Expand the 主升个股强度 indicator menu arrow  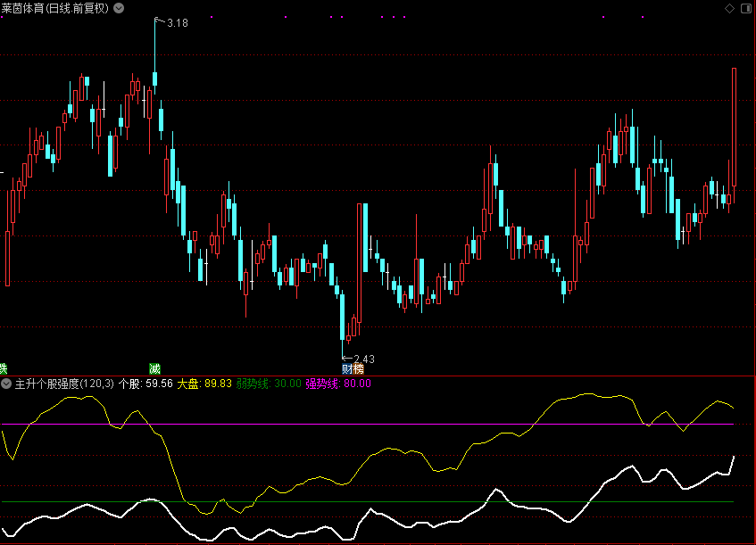coord(6,384)
